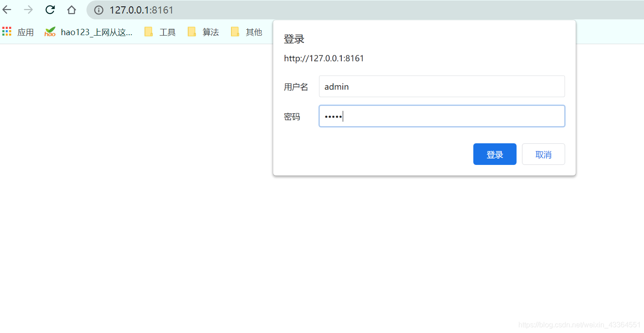This screenshot has width=644, height=333.
Task: Open site information via the info icon
Action: pos(98,10)
